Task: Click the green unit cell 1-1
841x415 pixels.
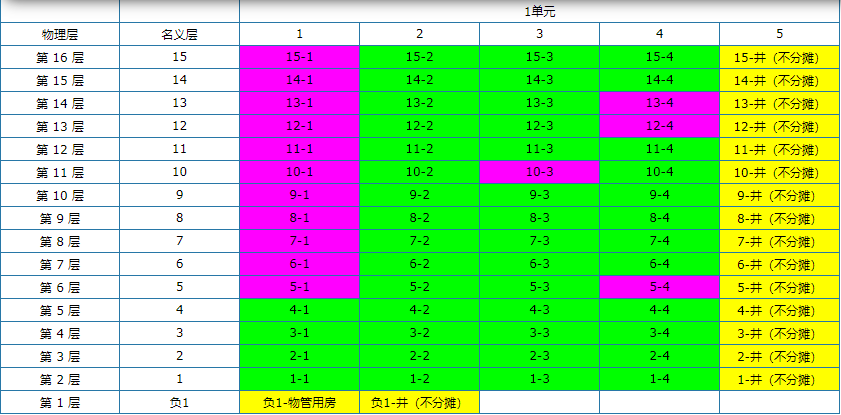Action: point(299,379)
